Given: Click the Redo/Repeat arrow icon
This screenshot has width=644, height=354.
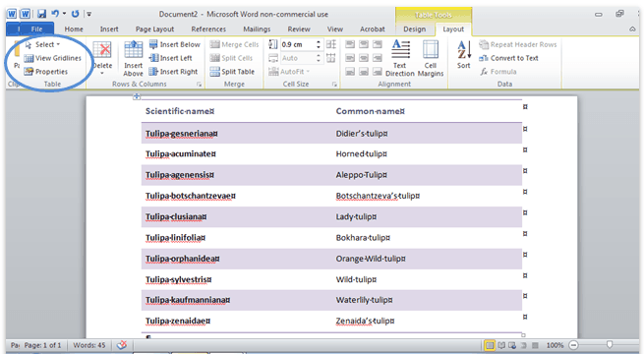Looking at the screenshot, I should click(x=75, y=14).
